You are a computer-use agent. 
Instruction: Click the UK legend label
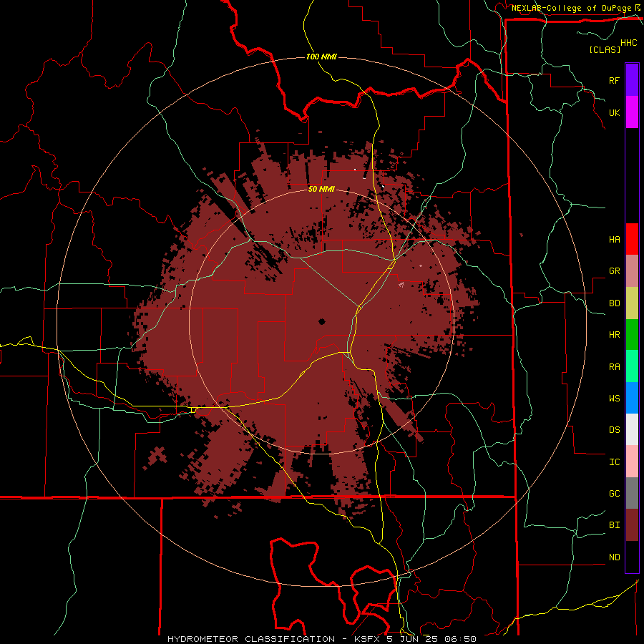click(x=614, y=112)
